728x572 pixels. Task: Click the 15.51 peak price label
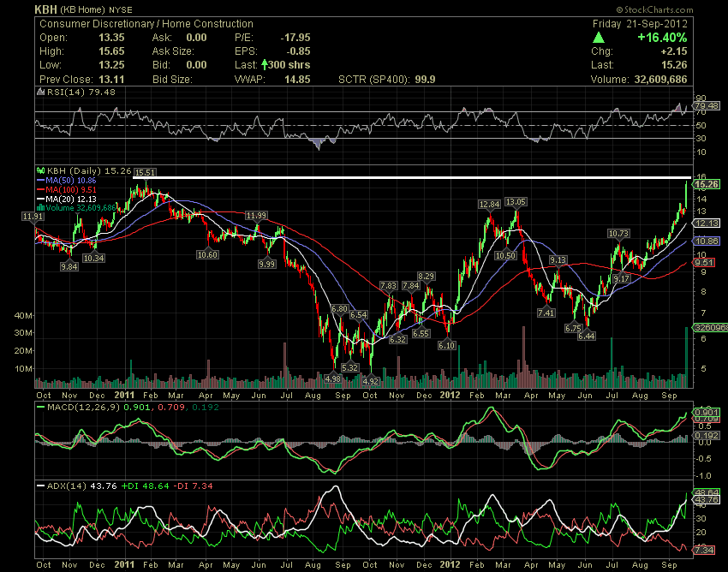[146, 172]
